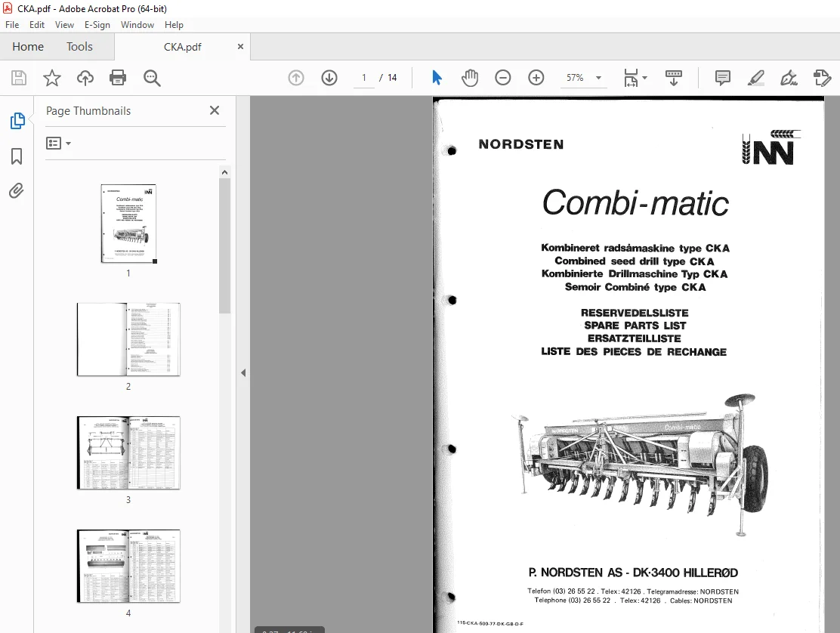This screenshot has width=840, height=633.
Task: Open the E-Sign menu
Action: tap(97, 25)
